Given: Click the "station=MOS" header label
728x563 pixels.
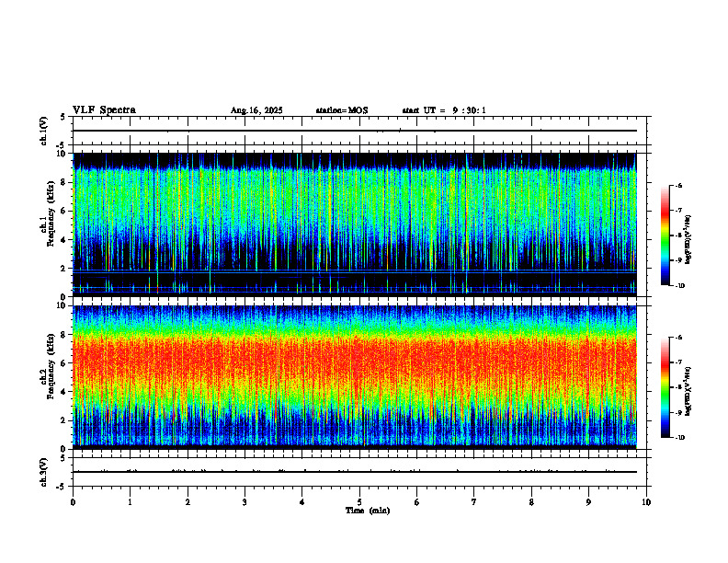Looking at the screenshot, I should (342, 110).
